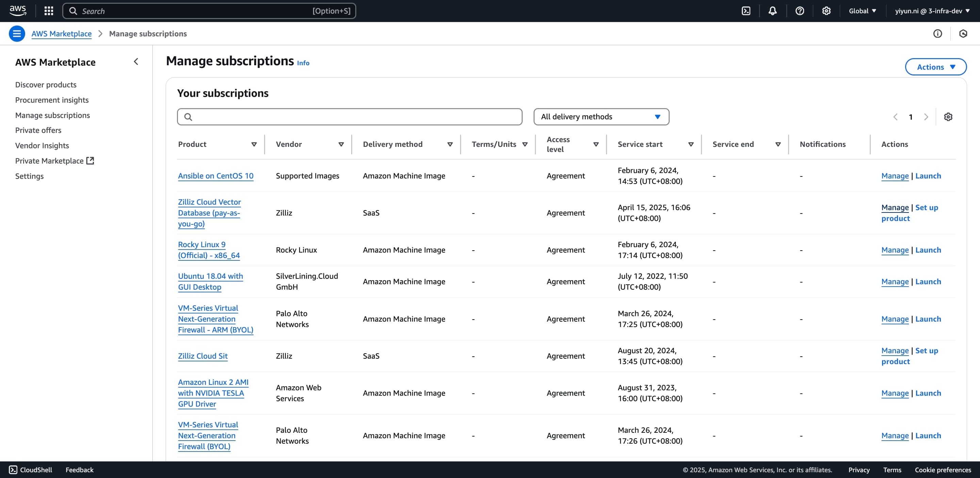This screenshot has height=478, width=980.
Task: Select 'SilverLining.Cloud GmbH' vendor cell
Action: coord(307,281)
